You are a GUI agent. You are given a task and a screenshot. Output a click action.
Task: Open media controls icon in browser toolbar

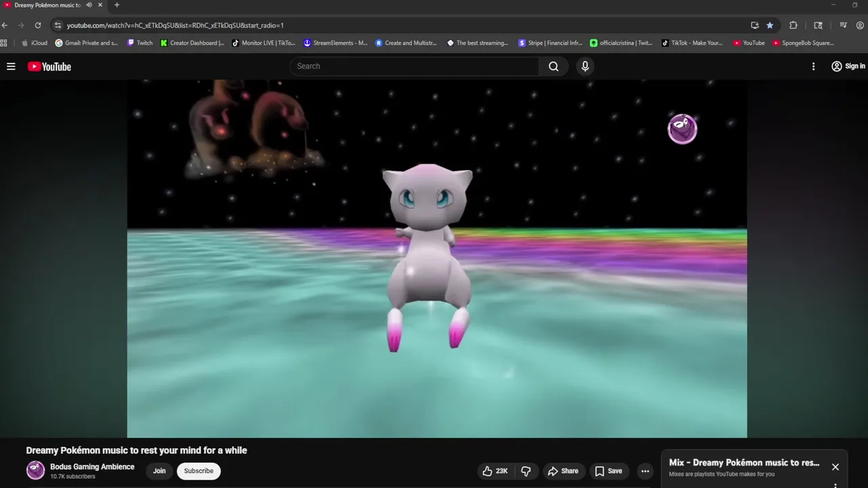[843, 25]
